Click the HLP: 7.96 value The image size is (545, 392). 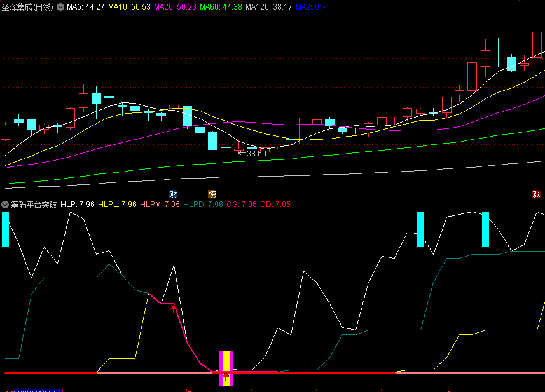(78, 205)
